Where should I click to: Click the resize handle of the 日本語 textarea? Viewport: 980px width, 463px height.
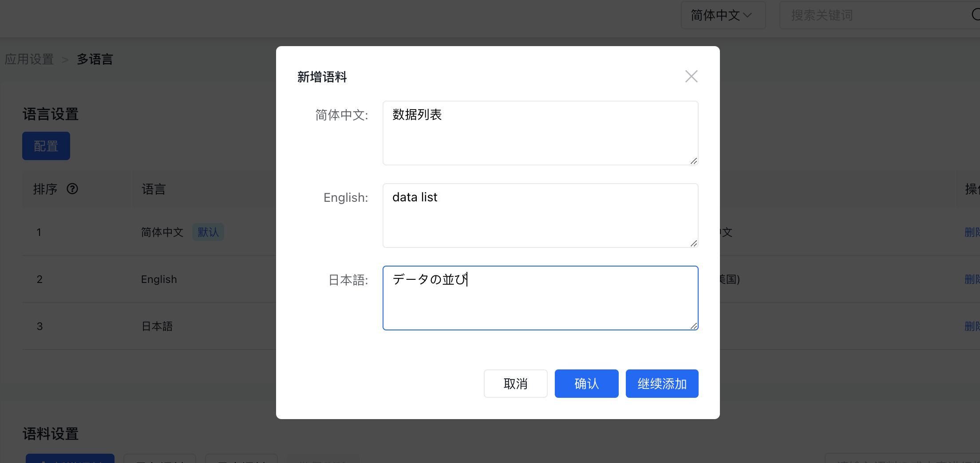694,327
